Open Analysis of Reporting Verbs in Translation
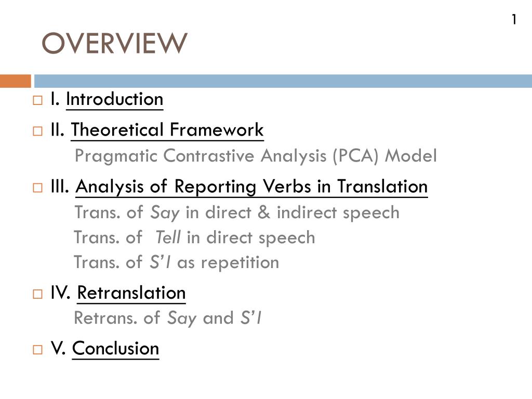532x399 pixels. coord(251,187)
